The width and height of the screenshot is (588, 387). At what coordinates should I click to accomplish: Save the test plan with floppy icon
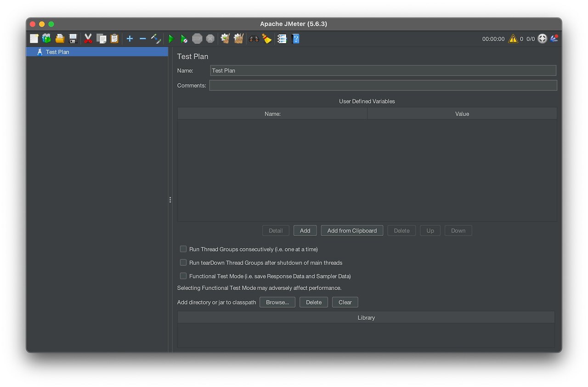(x=73, y=39)
